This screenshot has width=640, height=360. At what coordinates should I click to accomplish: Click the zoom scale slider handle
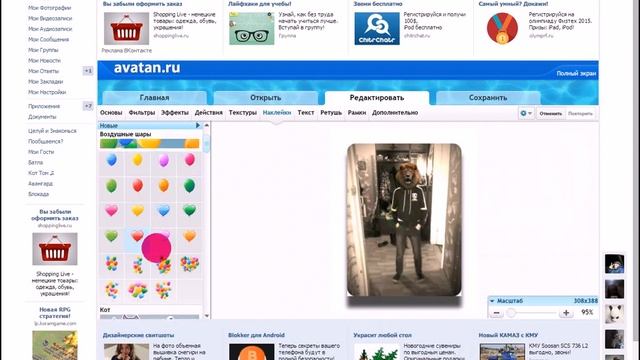click(x=511, y=313)
